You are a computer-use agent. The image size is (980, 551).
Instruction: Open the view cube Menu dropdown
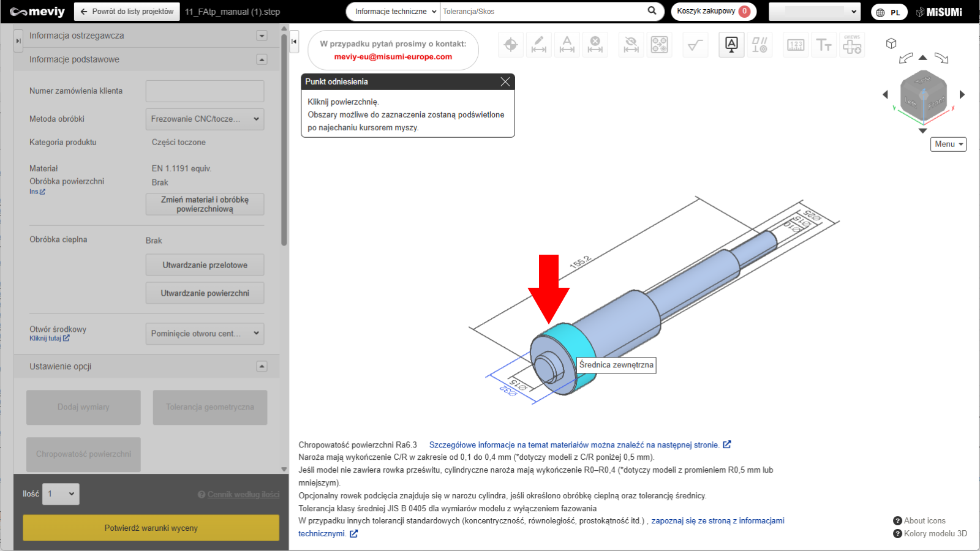pyautogui.click(x=948, y=144)
